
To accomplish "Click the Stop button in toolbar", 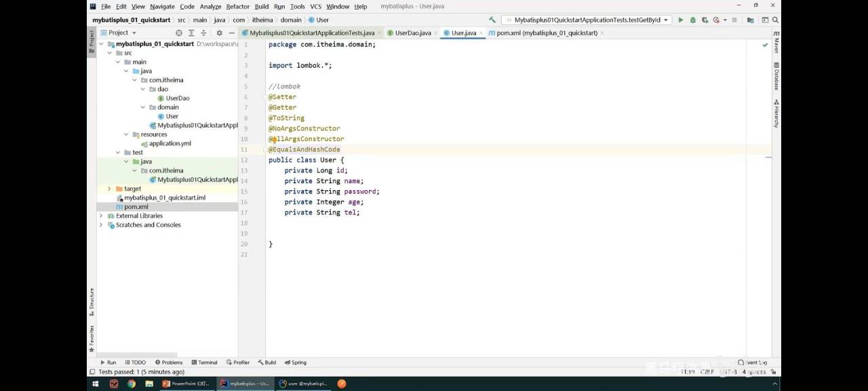I will click(x=734, y=20).
